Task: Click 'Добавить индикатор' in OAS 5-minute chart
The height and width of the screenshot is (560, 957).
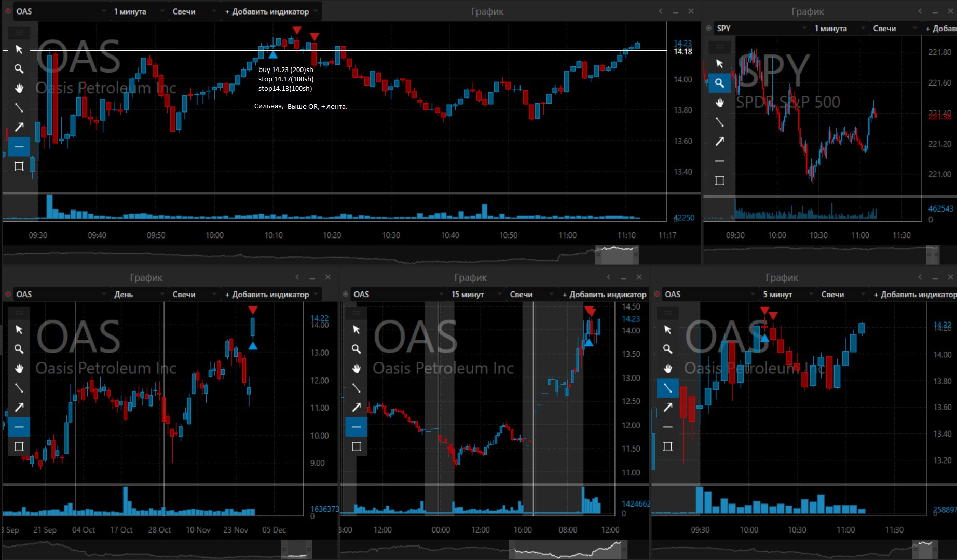Action: [914, 294]
